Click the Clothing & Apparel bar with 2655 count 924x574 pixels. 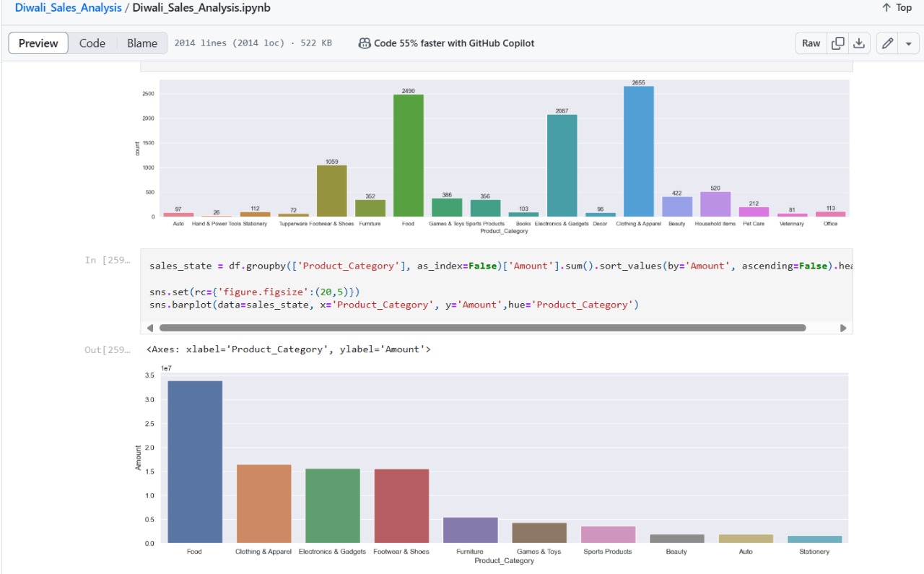click(x=638, y=152)
